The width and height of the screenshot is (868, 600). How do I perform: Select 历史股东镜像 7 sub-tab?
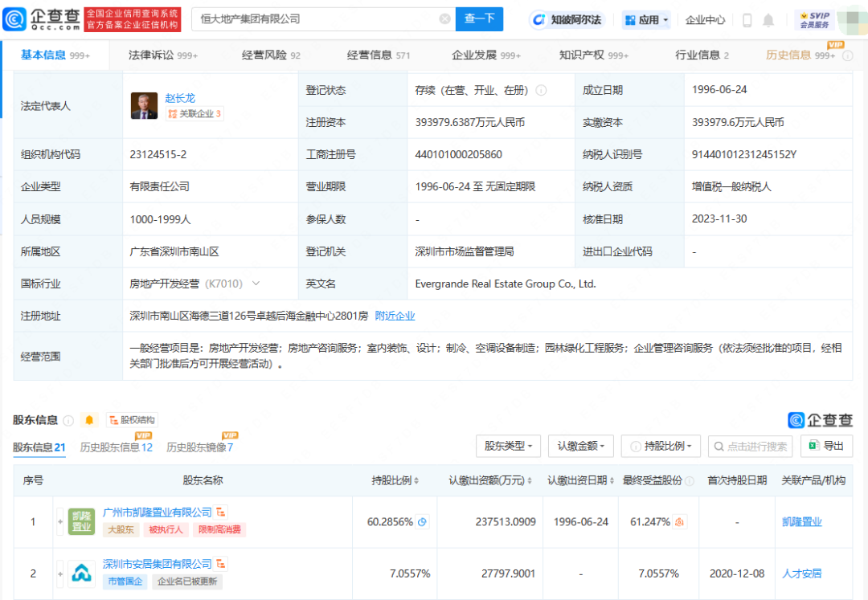click(x=200, y=447)
